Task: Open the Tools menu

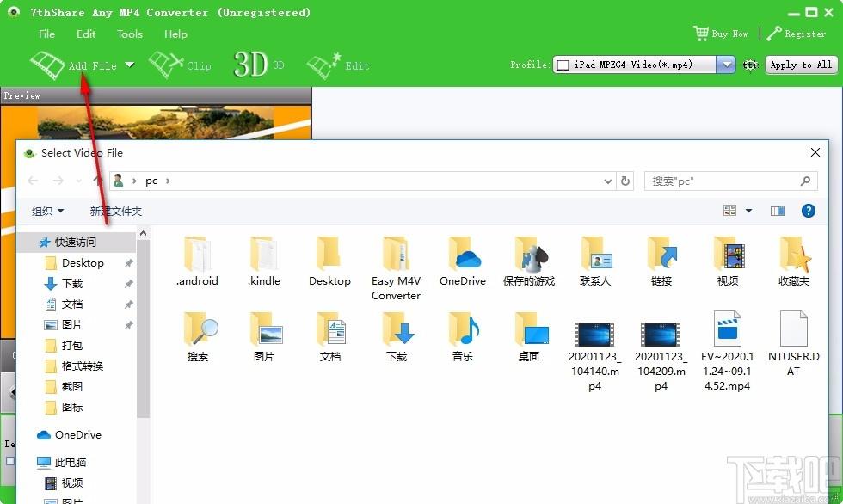Action: (130, 34)
